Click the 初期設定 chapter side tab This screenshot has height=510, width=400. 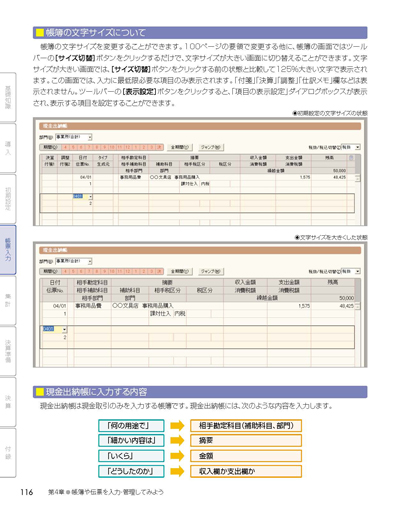8,199
